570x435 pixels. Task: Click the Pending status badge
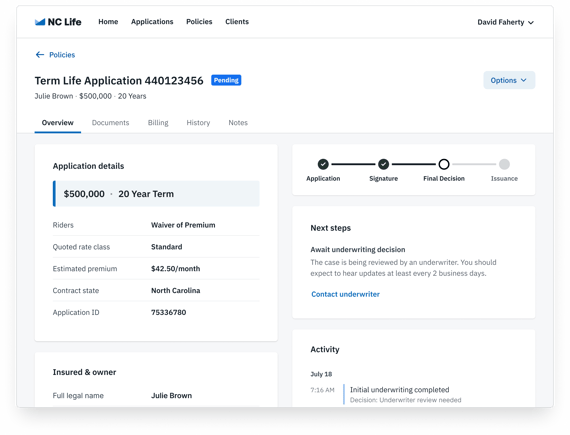click(x=226, y=80)
